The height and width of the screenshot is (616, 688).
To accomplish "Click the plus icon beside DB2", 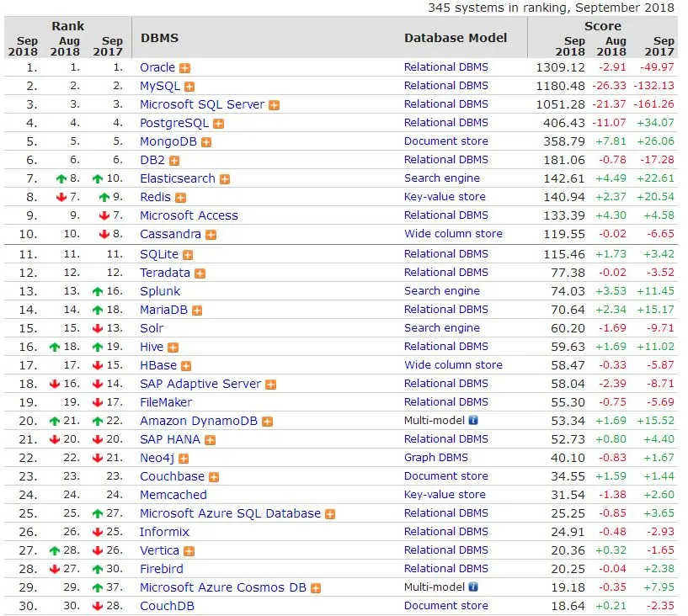I will click(x=174, y=161).
